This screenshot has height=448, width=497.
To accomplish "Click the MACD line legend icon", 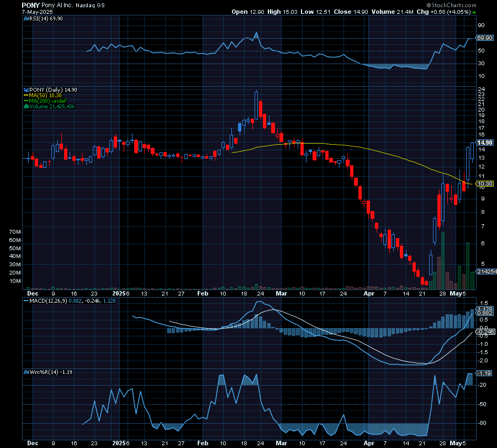I will pyautogui.click(x=25, y=301).
